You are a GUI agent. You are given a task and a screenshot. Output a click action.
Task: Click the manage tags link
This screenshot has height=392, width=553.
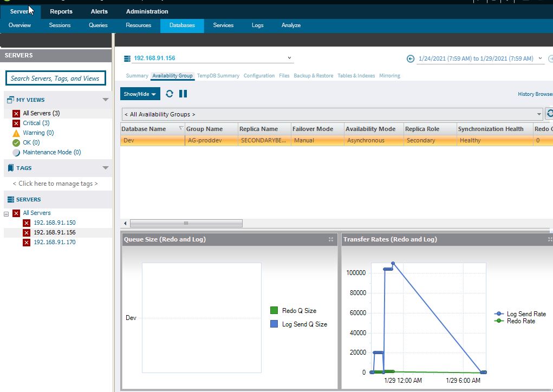coord(55,184)
